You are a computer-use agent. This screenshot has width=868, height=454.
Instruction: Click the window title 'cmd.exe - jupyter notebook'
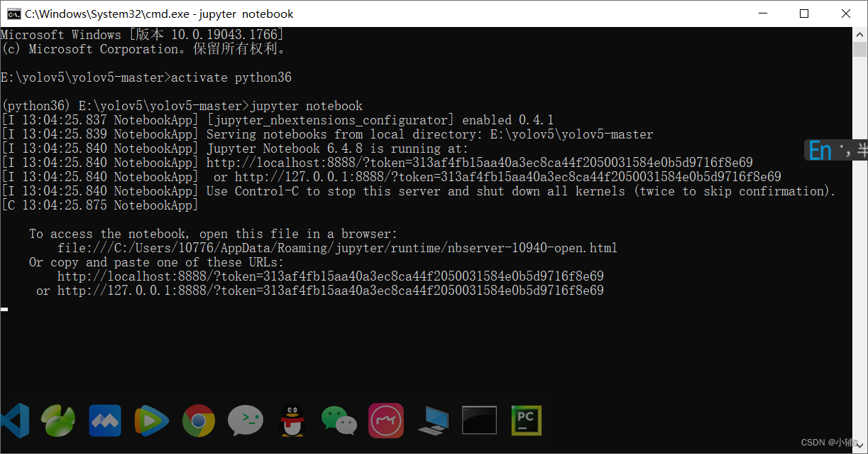pos(159,13)
